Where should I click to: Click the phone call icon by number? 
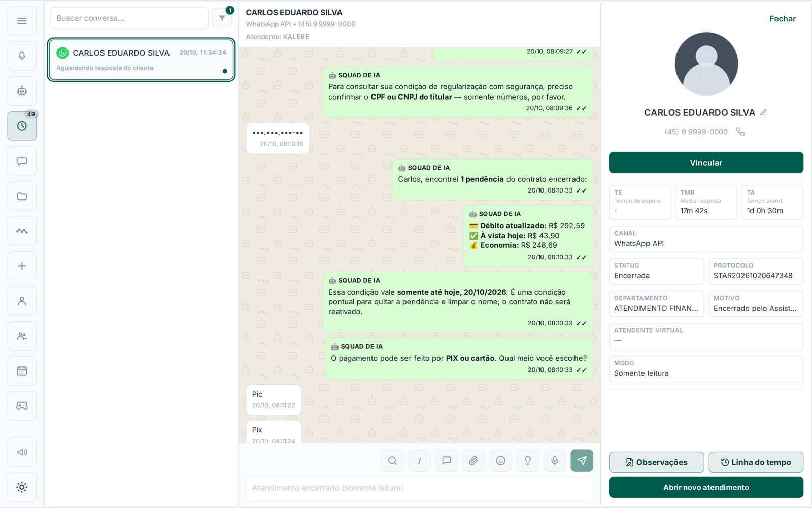point(740,132)
